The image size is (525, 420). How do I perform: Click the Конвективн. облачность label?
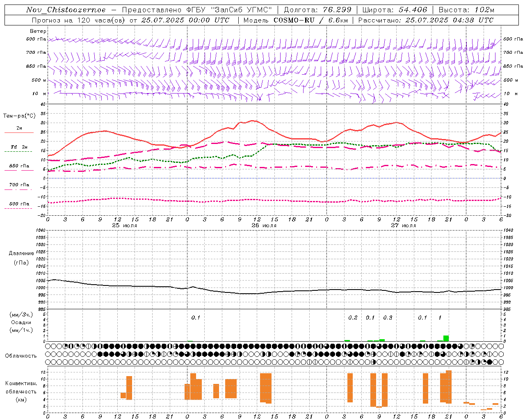point(21,388)
